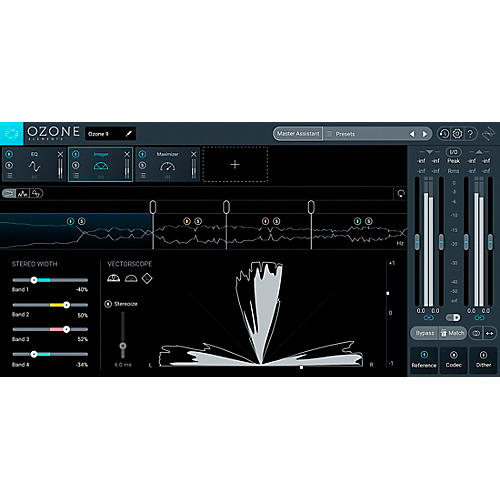
Task: Solo the EQ module
Action: pyautogui.click(x=9, y=165)
